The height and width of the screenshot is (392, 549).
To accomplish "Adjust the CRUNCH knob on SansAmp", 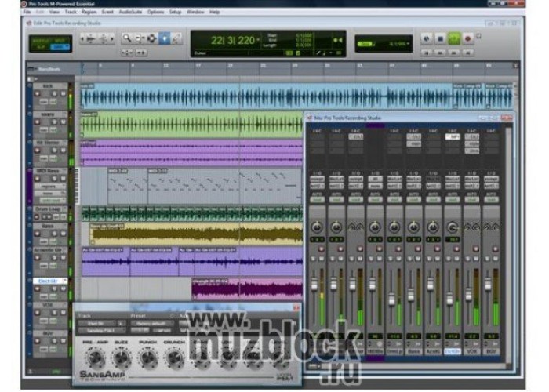I will (x=174, y=358).
